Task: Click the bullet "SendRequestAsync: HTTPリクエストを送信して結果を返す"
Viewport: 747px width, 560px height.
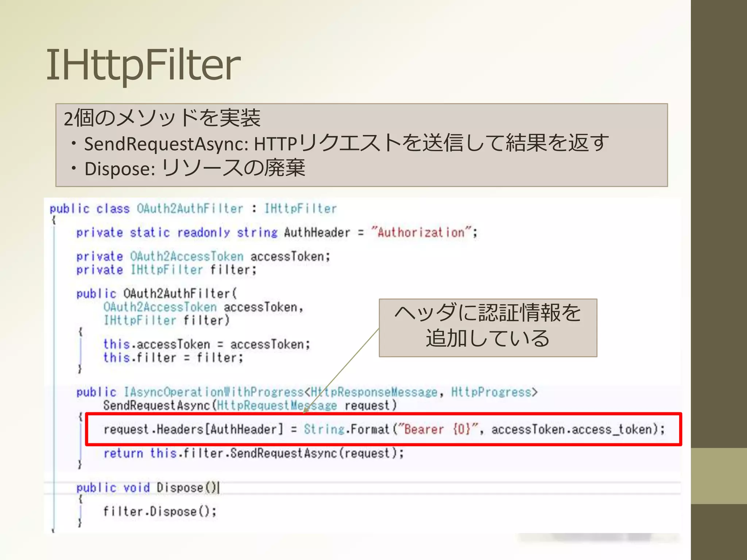Action: coord(339,143)
